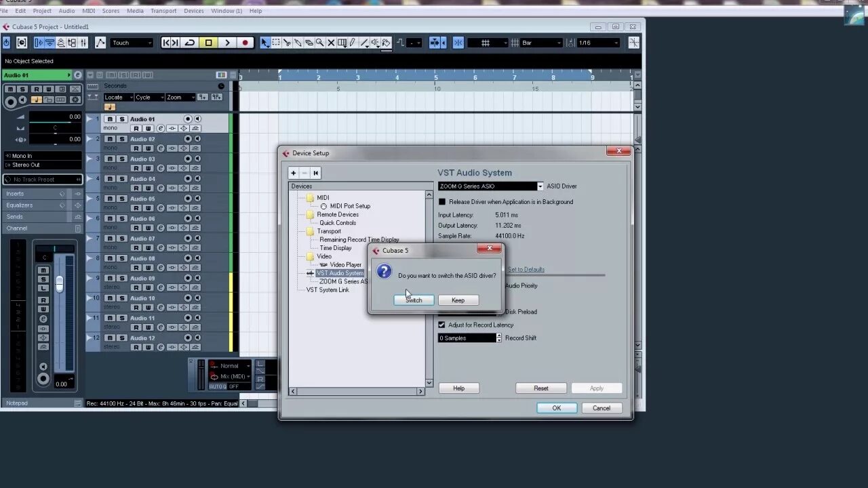Enable Write automation on Audio 05
The width and height of the screenshot is (868, 488).
pyautogui.click(x=148, y=208)
